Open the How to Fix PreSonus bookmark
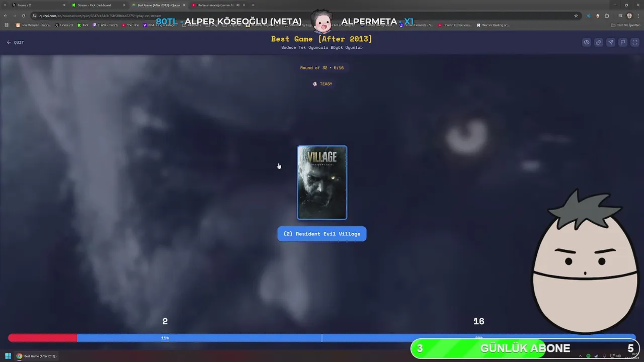Viewport: 644px width, 362px height. [456, 25]
